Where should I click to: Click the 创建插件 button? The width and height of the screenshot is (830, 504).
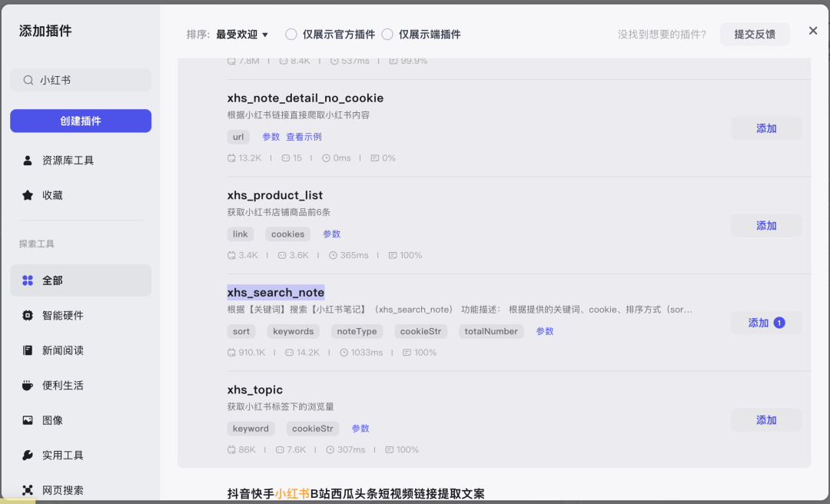[81, 121]
